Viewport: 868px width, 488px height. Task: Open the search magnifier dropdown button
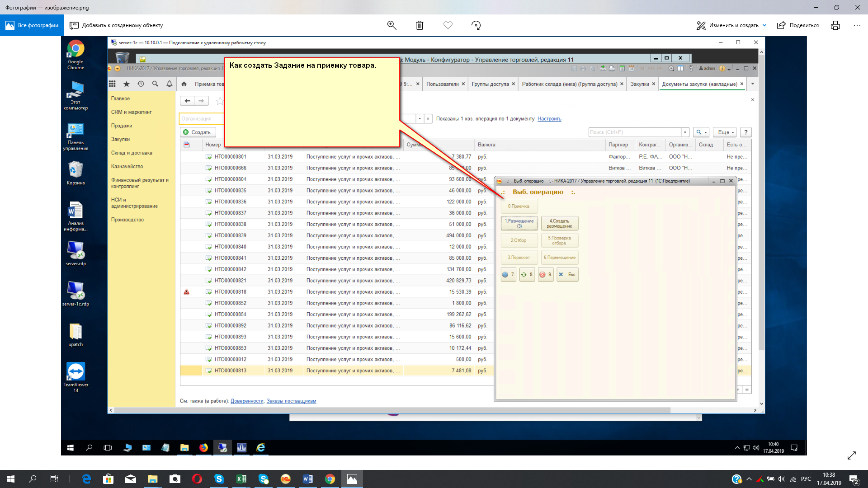[x=701, y=132]
